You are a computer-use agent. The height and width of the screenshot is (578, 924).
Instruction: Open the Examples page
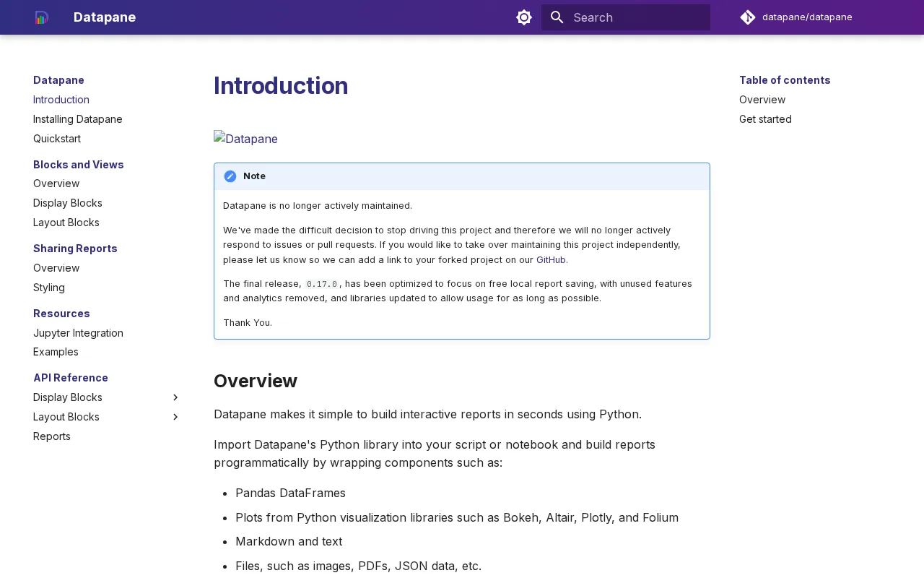[56, 352]
